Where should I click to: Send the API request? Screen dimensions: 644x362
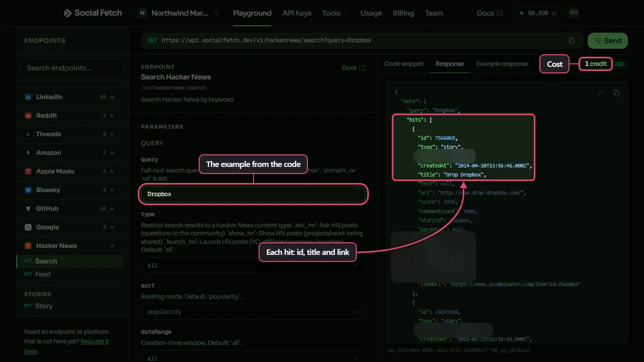tap(607, 41)
